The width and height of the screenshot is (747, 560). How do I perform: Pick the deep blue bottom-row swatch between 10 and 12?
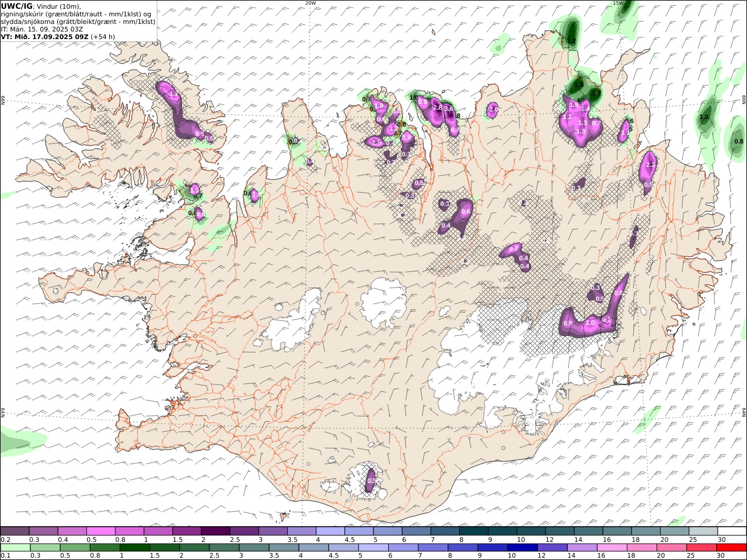coord(522,547)
